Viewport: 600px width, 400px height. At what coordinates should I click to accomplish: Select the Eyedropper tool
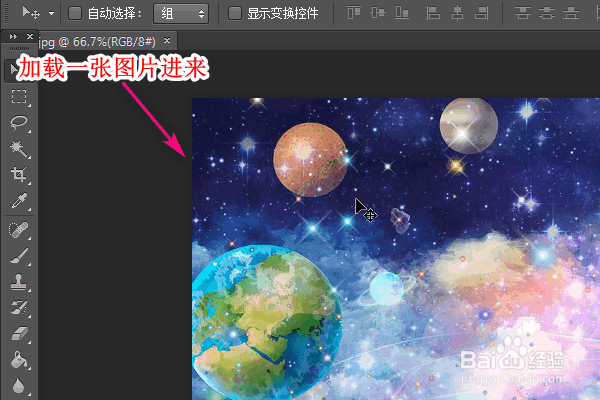19,201
